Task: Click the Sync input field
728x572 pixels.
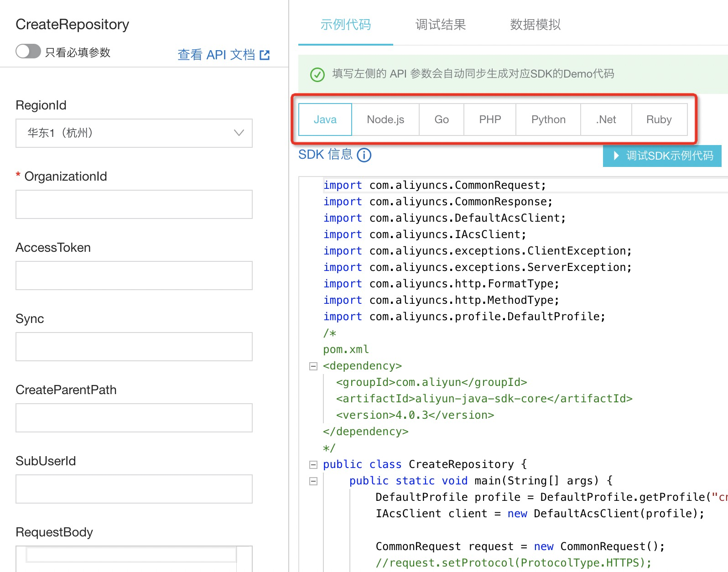Action: pyautogui.click(x=134, y=347)
